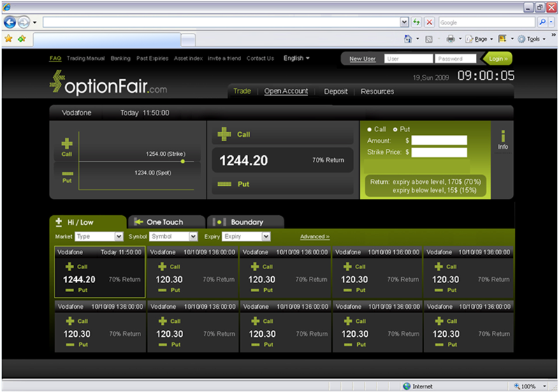Click the Add to Favorites icon
Screen dimensions: 559x392
(22, 38)
